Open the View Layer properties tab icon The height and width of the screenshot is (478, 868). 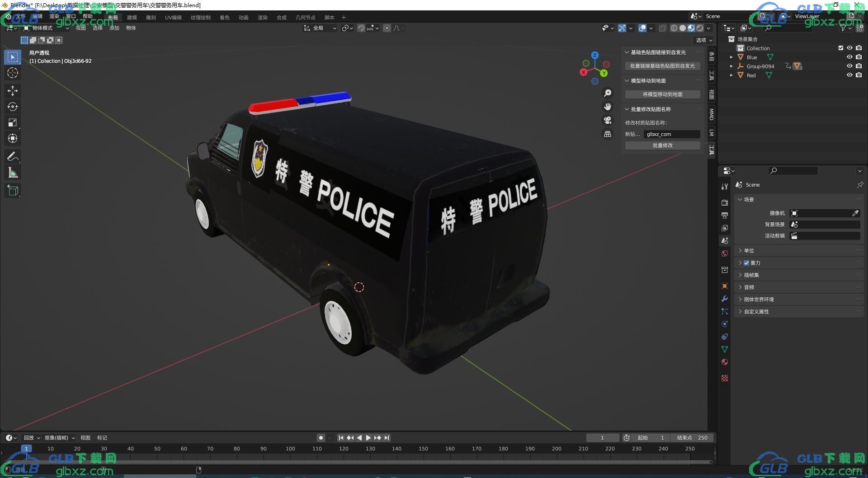[x=725, y=228]
